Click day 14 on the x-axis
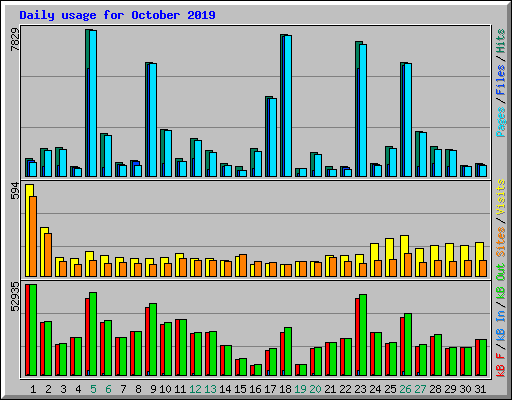This screenshot has height=400, width=512. (x=225, y=389)
